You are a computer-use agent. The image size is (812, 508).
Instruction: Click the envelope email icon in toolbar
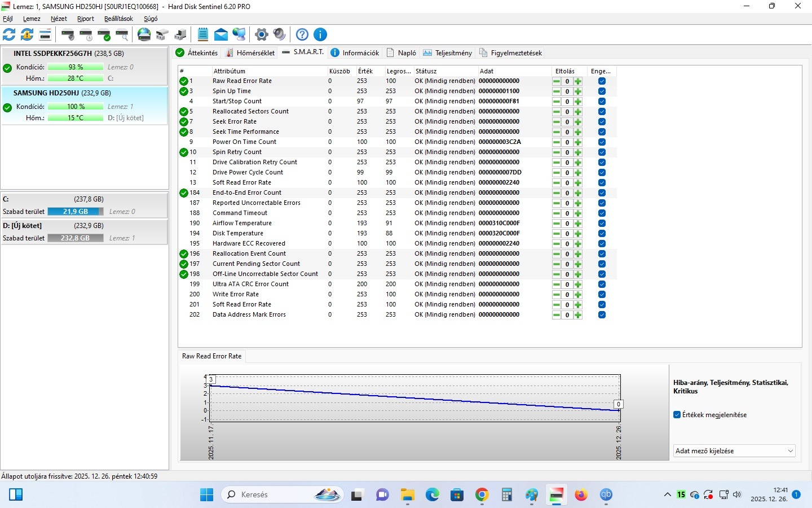pyautogui.click(x=221, y=34)
